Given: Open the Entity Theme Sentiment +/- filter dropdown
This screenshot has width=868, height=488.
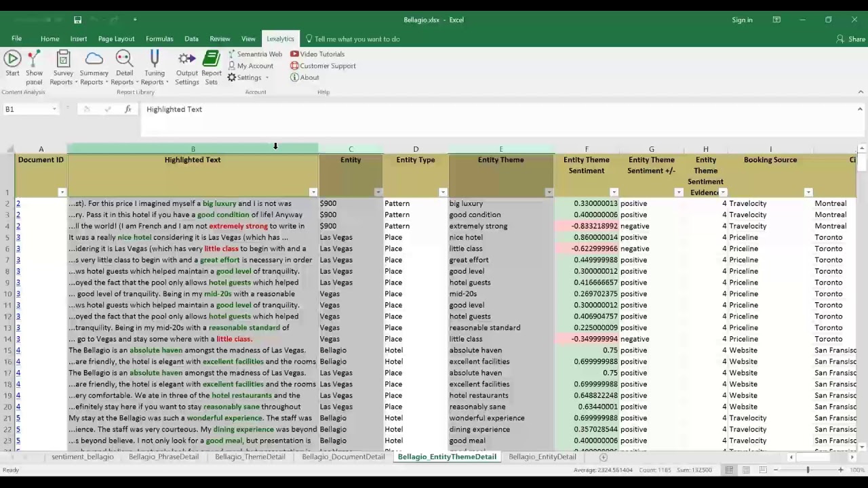Looking at the screenshot, I should coord(678,192).
